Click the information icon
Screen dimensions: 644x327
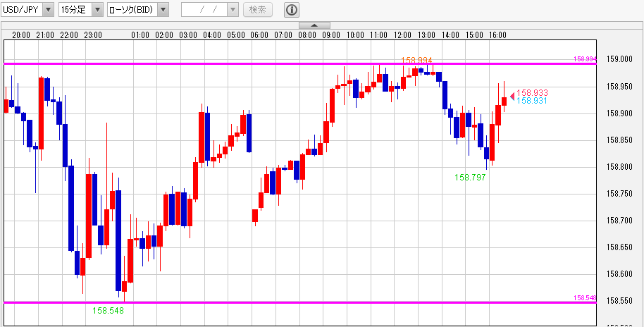292,10
